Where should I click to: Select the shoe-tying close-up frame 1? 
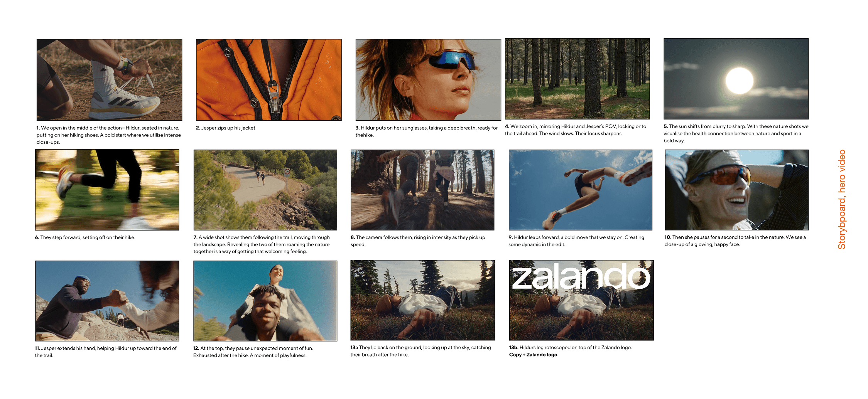109,80
